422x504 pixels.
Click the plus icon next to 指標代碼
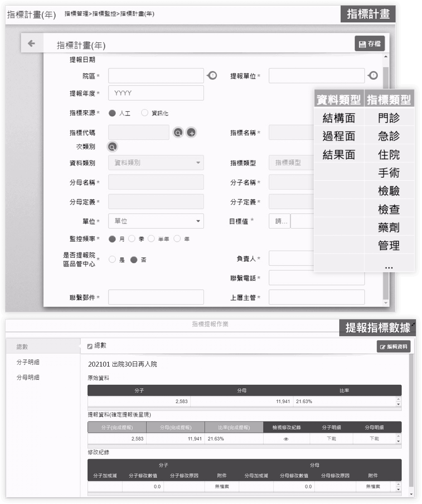click(x=191, y=133)
